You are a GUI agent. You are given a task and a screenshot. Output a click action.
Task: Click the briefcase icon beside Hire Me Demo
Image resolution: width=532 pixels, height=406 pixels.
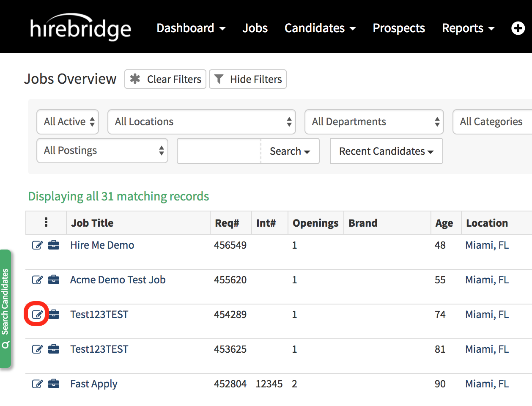tap(54, 245)
